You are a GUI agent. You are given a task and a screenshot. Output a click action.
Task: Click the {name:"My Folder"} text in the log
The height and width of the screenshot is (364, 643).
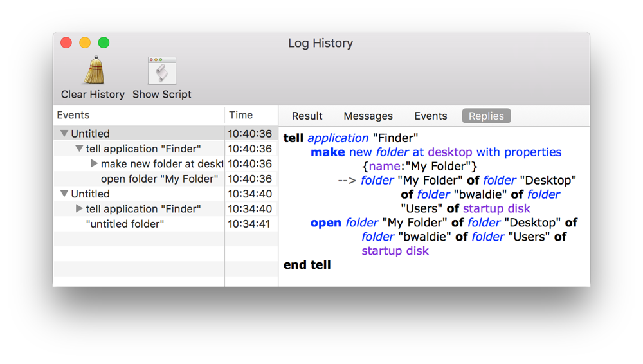tap(420, 166)
